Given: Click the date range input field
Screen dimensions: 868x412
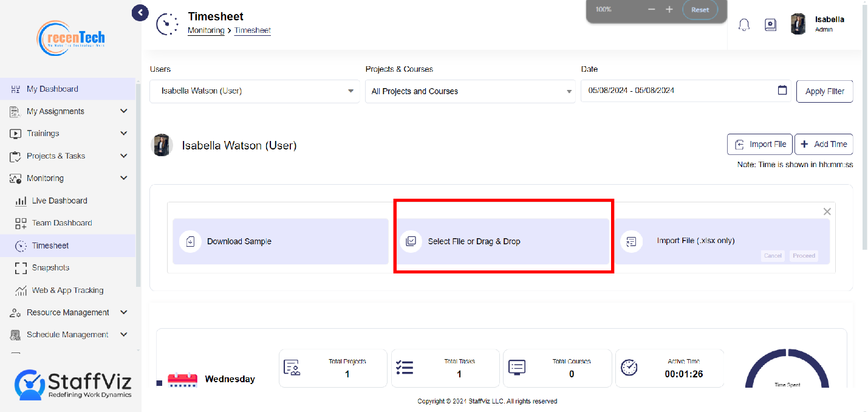Looking at the screenshot, I should click(686, 91).
